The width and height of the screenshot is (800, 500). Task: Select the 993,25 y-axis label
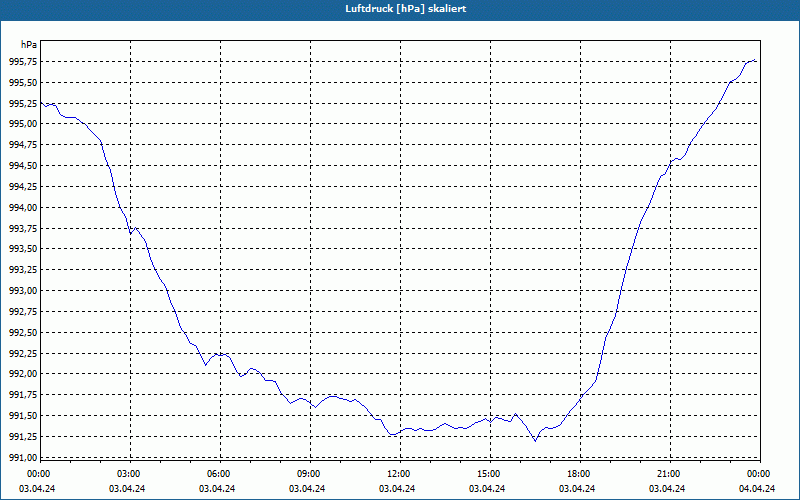click(x=23, y=270)
